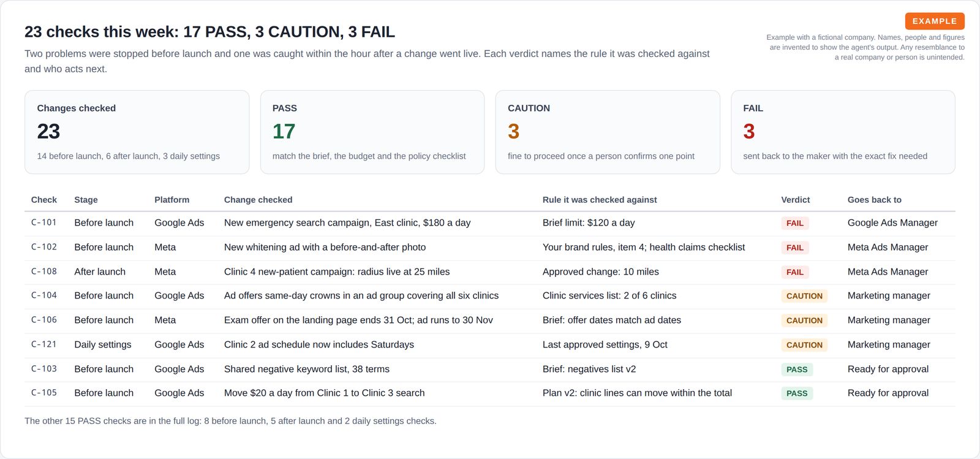The height and width of the screenshot is (459, 980).
Task: Click "New whitening ad with a before-and-after photo"
Action: [x=325, y=247]
